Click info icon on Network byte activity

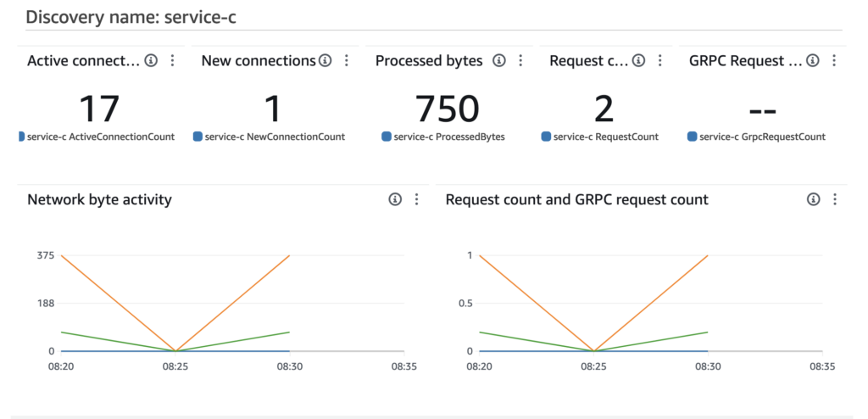tap(394, 199)
